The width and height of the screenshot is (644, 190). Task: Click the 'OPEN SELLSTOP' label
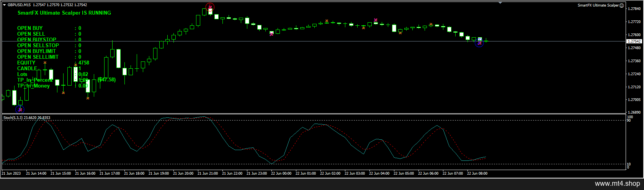click(38, 45)
